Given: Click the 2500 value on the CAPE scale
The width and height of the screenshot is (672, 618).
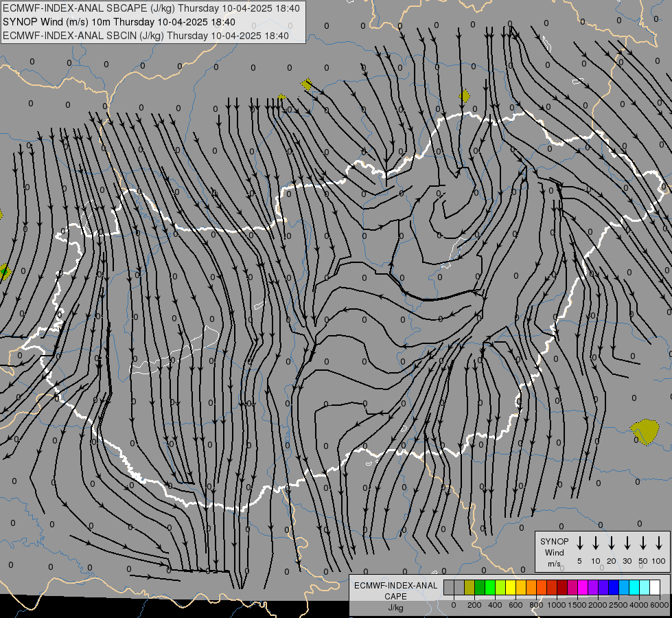Looking at the screenshot, I should pos(618,605).
